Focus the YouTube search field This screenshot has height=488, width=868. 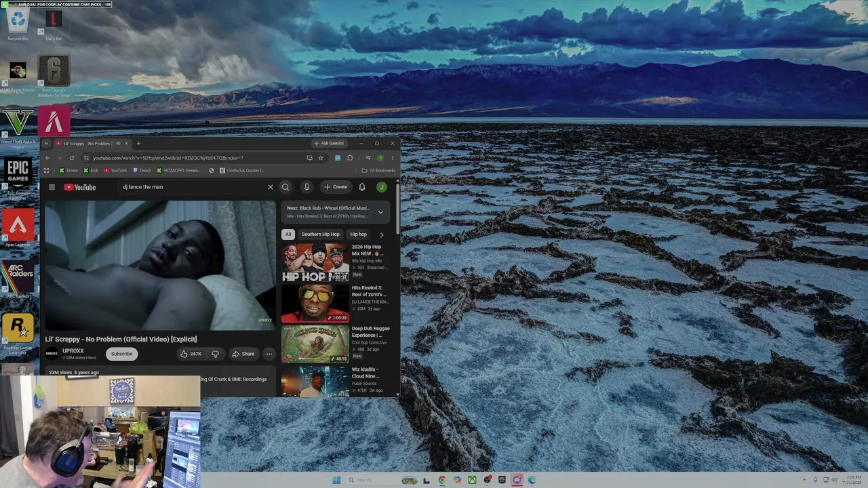192,187
